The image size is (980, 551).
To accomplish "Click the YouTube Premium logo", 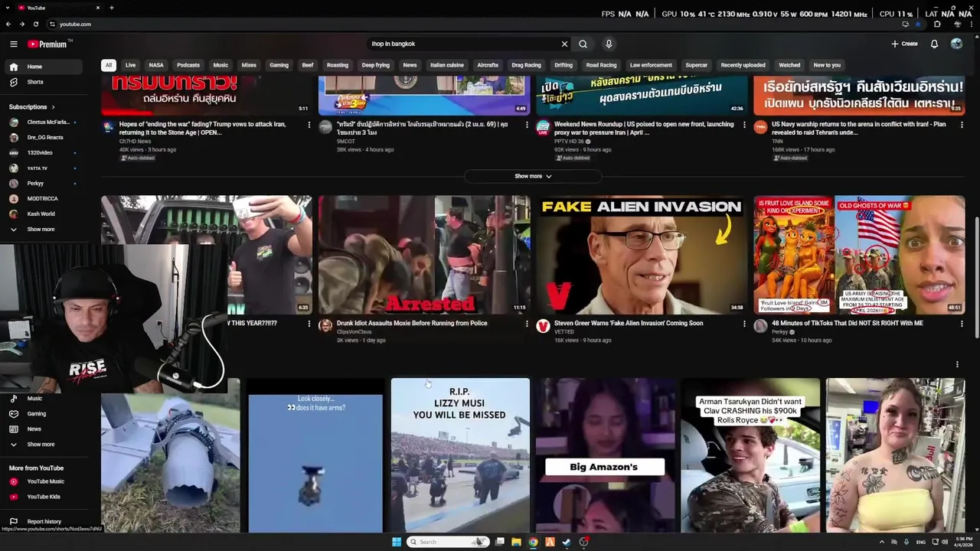I will 47,44.
